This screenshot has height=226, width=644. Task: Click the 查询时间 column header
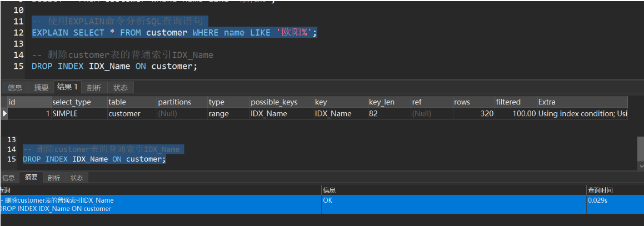coord(615,190)
